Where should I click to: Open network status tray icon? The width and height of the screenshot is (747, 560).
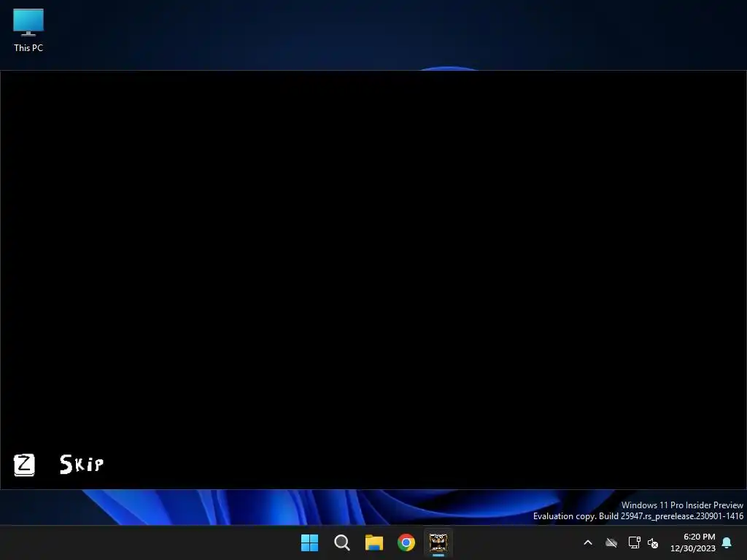click(634, 542)
